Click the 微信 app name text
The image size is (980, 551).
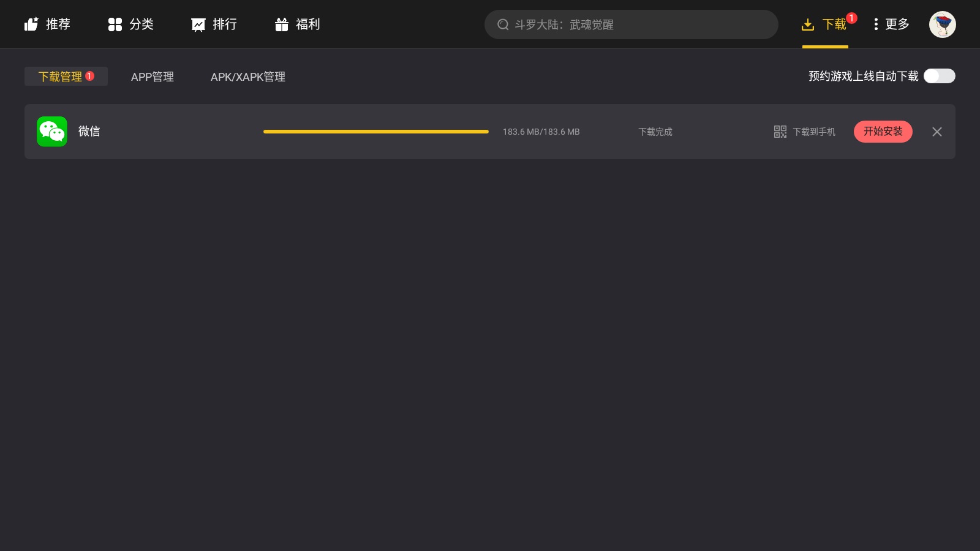89,132
